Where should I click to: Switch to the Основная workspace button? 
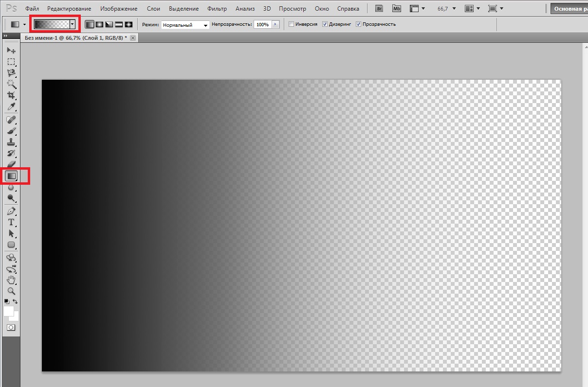569,9
